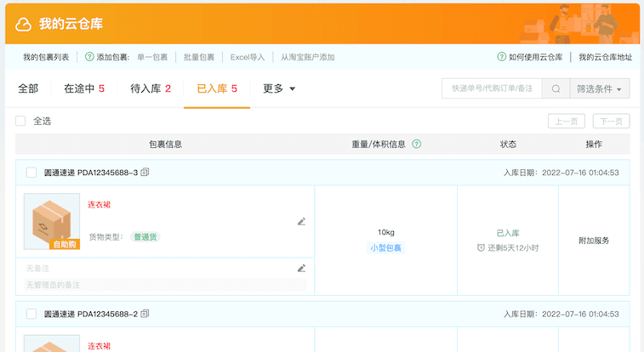Check the PDA12345688-2 package checkbox
The image size is (644, 352).
pos(31,314)
